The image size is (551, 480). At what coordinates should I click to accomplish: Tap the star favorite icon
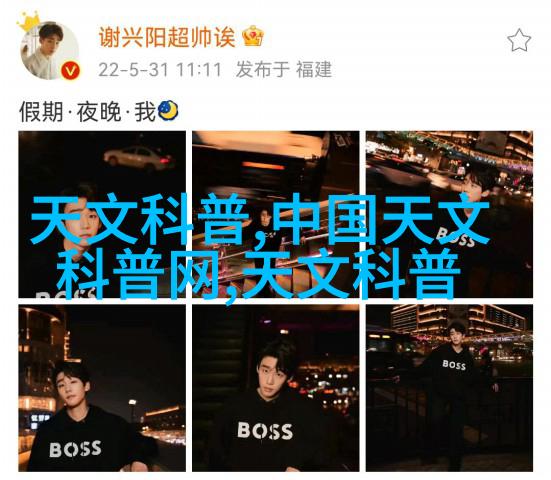[519, 40]
